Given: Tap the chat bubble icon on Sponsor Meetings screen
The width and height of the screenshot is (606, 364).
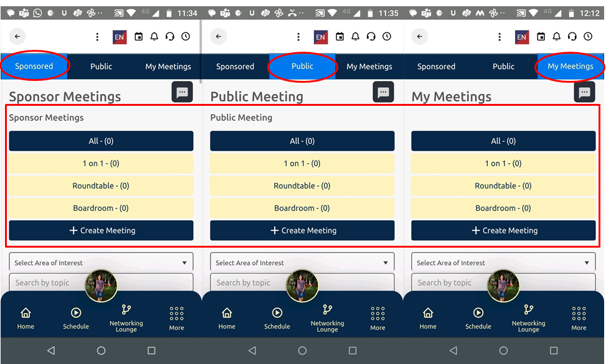Looking at the screenshot, I should pyautogui.click(x=182, y=92).
